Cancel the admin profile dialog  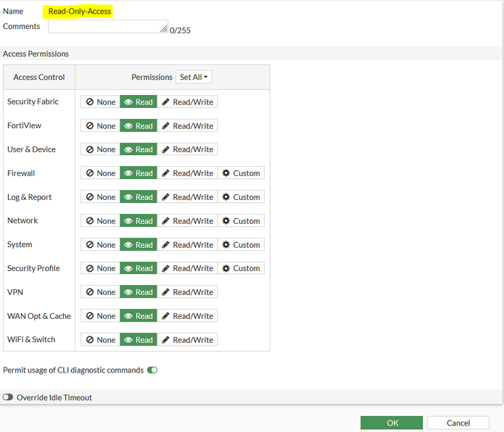pyautogui.click(x=458, y=423)
